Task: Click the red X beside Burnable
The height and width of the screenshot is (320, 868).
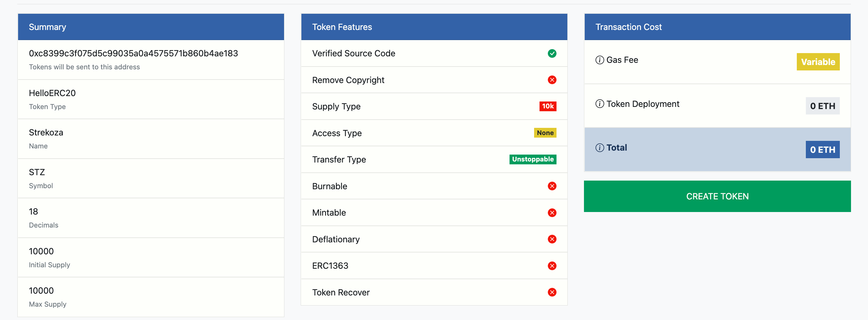Action: pyautogui.click(x=552, y=186)
